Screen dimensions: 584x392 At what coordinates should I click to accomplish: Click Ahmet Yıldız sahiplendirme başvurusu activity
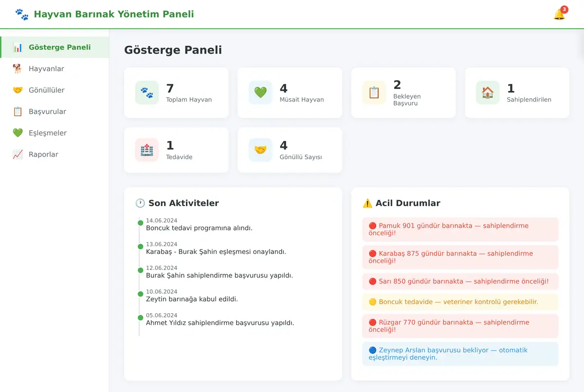tap(220, 322)
